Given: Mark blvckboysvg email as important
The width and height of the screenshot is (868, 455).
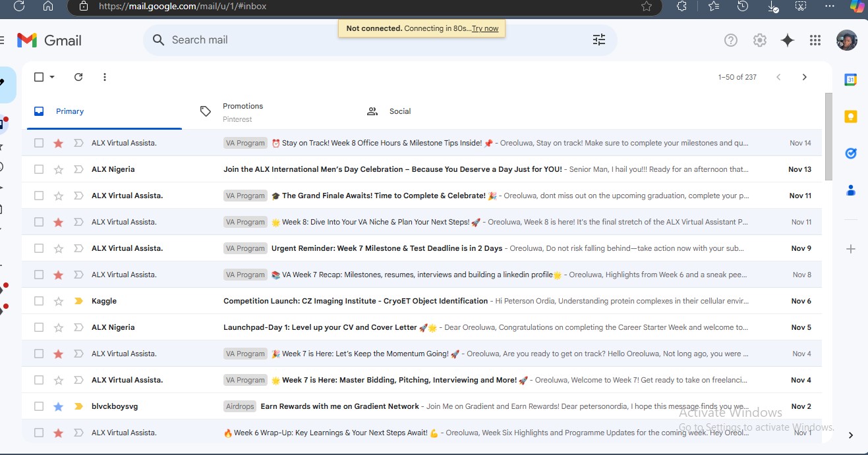Looking at the screenshot, I should (x=78, y=406).
